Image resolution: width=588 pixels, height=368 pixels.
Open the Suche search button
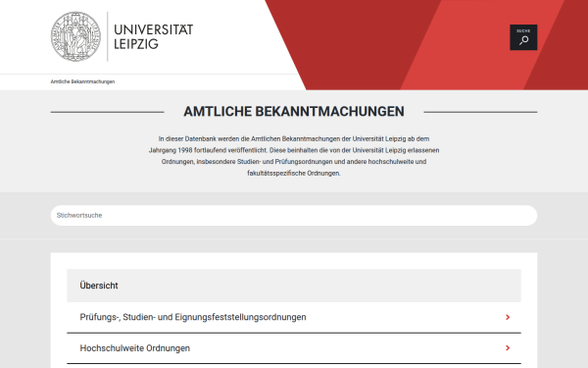click(523, 37)
